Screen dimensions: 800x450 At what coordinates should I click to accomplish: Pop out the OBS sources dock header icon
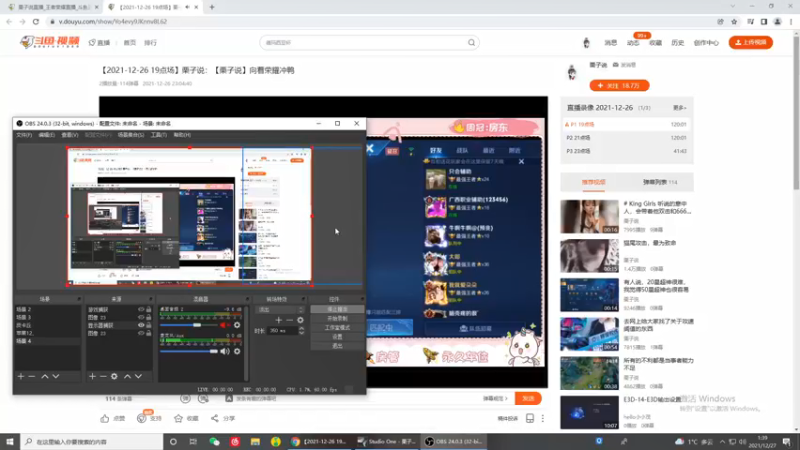click(x=150, y=299)
